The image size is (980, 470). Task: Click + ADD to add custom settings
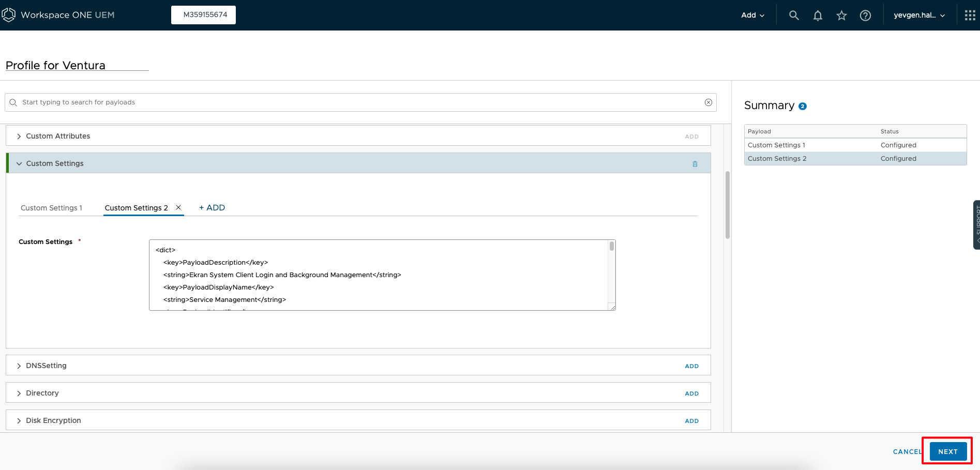click(212, 208)
